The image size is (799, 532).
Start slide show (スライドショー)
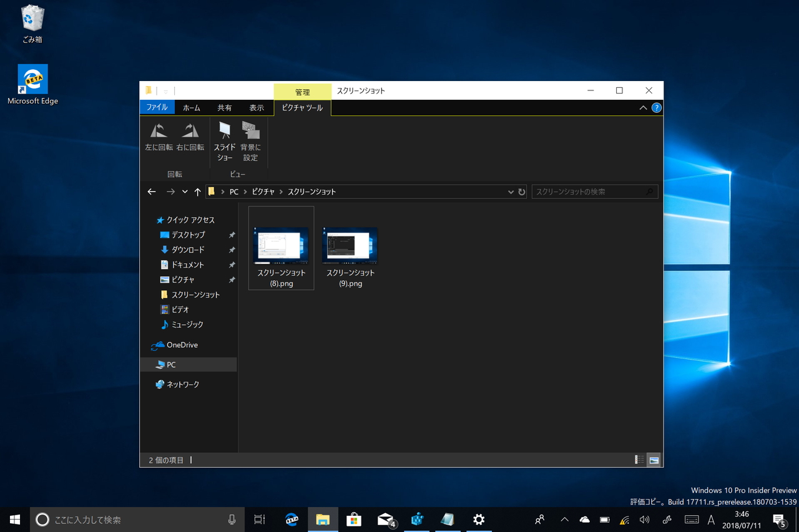[225, 142]
